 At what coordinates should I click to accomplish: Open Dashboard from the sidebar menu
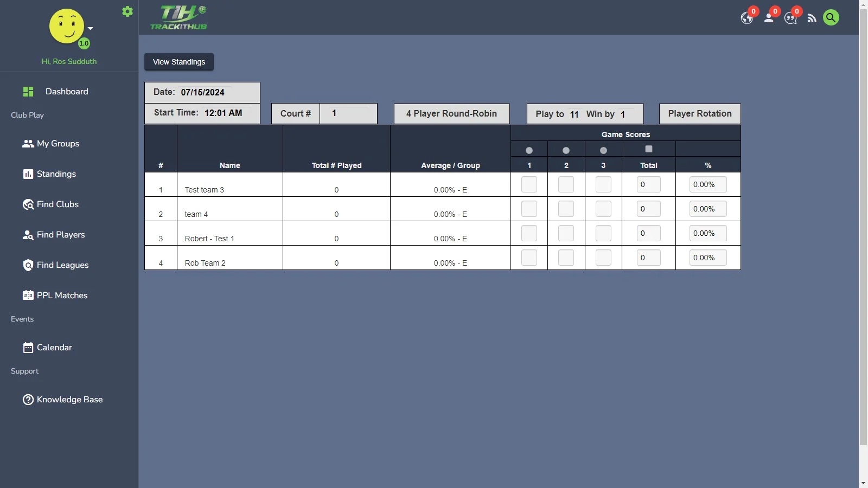pyautogui.click(x=67, y=92)
